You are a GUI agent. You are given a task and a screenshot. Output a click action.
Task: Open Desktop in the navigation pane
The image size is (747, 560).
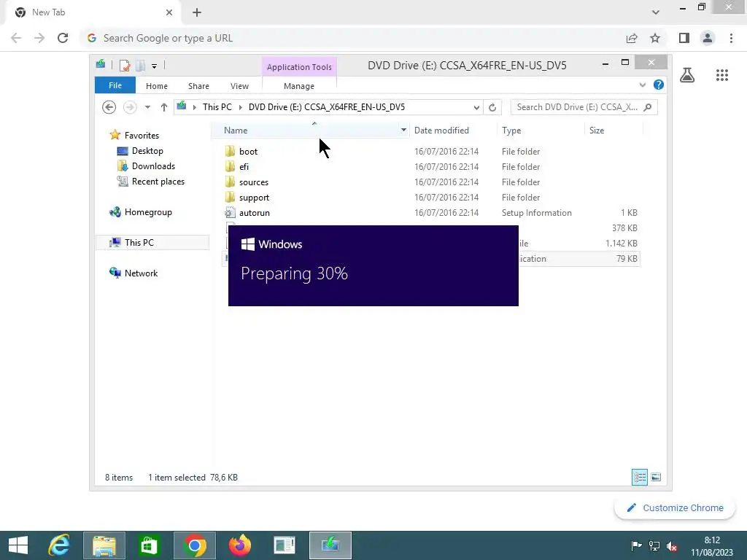[147, 151]
